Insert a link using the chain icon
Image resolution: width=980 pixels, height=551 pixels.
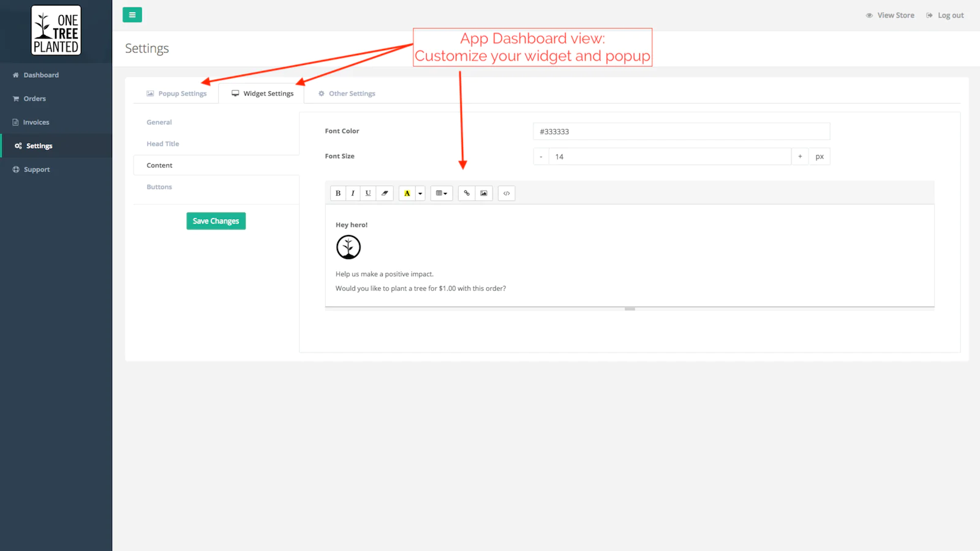click(x=467, y=193)
